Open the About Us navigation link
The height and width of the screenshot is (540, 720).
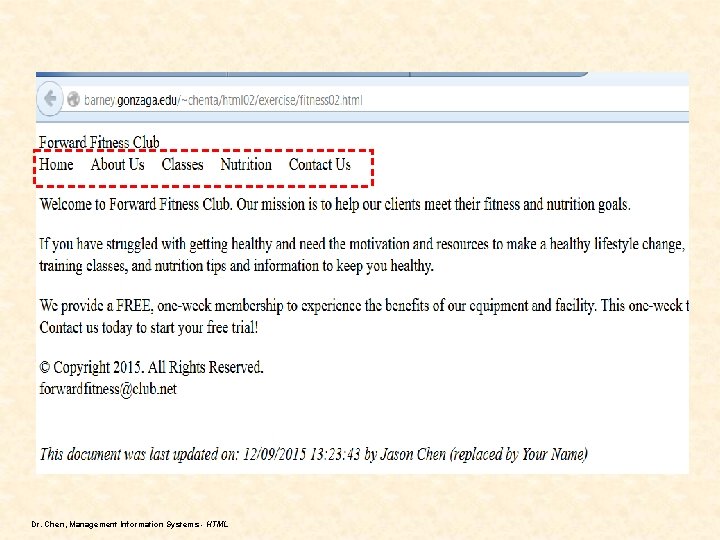pyautogui.click(x=118, y=164)
